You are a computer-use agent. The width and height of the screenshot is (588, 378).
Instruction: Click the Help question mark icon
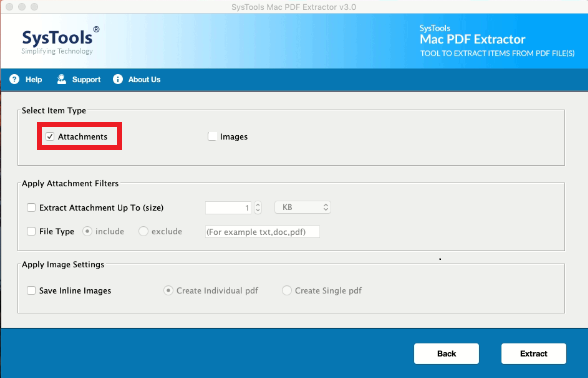coord(14,79)
